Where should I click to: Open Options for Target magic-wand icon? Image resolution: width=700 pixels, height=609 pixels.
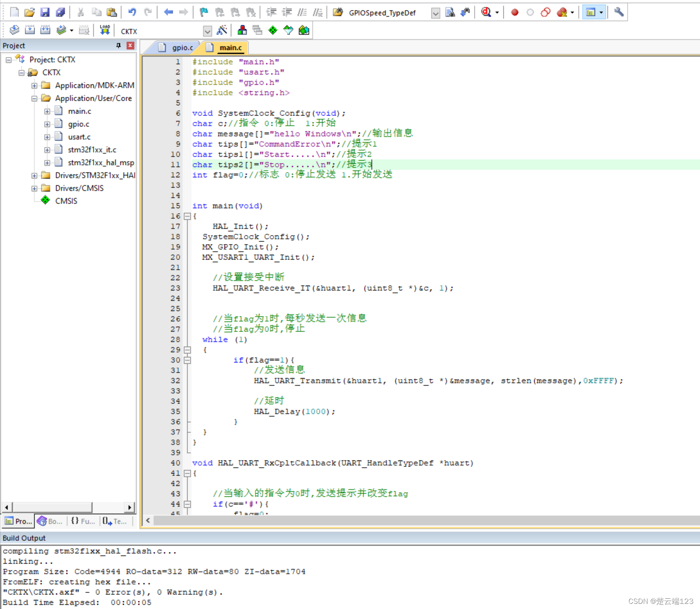[x=222, y=30]
